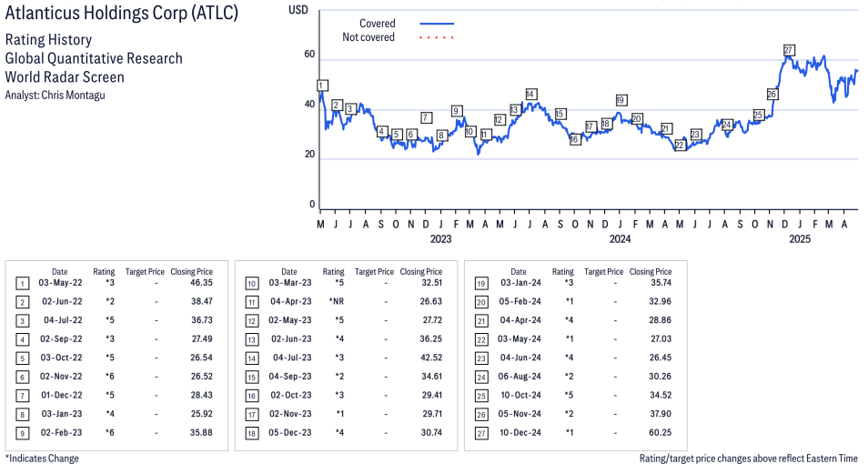
Task: Click the date 02-Jun-23
Action: click(x=291, y=338)
